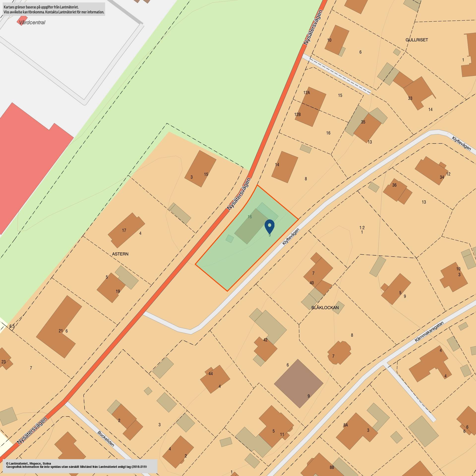Click the Klyftevägen label beside highlighted parcel
Viewport: 476px width, 476px height.
[x=291, y=237]
